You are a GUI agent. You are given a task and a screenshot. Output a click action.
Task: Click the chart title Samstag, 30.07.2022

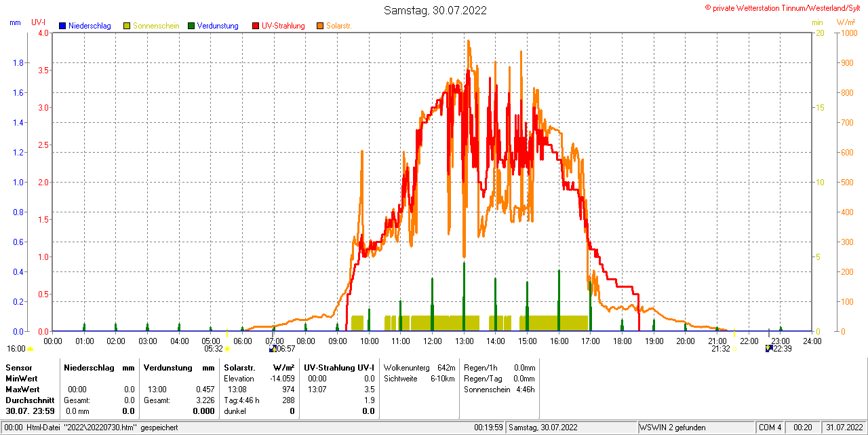click(435, 10)
